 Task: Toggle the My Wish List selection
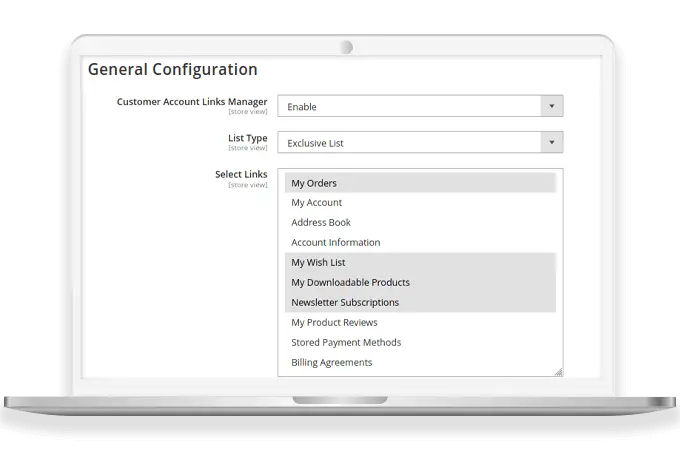tap(318, 263)
